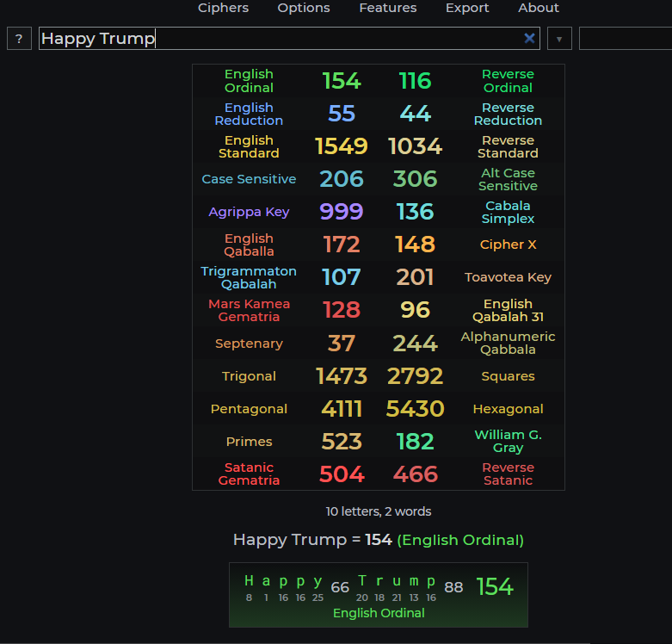Viewport: 672px width, 644px height.
Task: Open the Options menu
Action: tap(304, 8)
